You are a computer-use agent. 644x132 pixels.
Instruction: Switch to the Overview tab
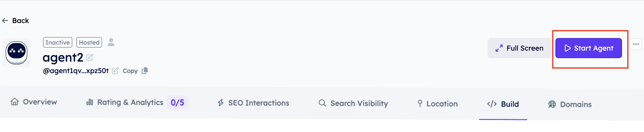click(34, 102)
